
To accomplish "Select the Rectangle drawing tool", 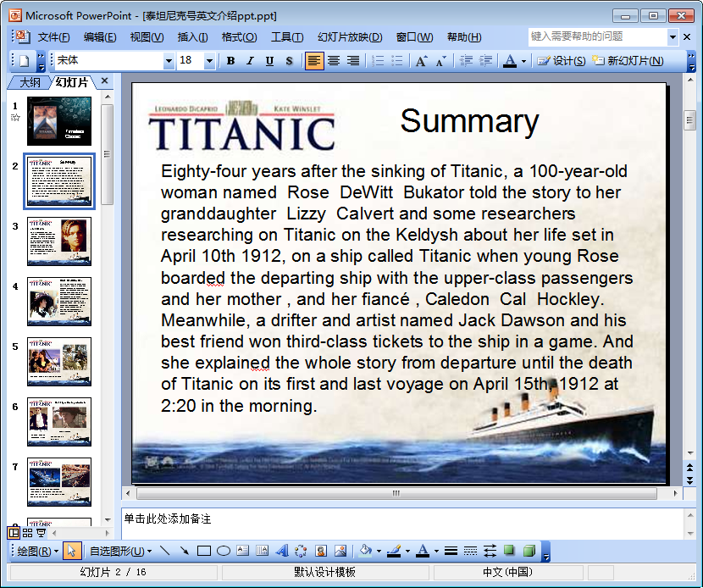I will pos(204,551).
